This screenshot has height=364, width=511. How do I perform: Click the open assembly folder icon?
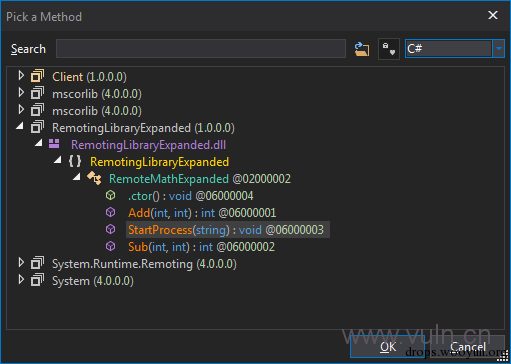(x=362, y=49)
